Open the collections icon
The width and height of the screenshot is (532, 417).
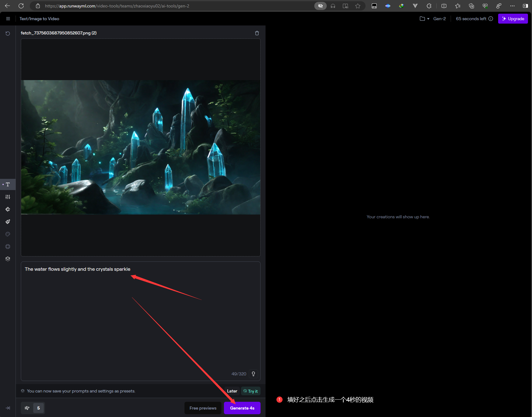pyautogui.click(x=471, y=6)
